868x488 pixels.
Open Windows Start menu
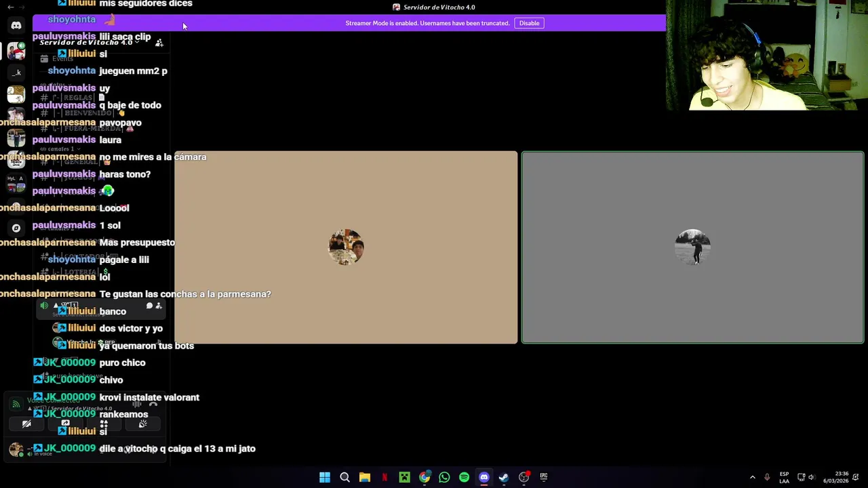(325, 477)
